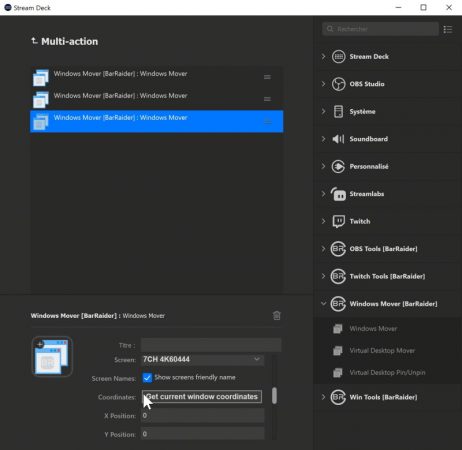This screenshot has height=450, width=462.
Task: Click Stream Deck label in sidebar
Action: pyautogui.click(x=369, y=57)
